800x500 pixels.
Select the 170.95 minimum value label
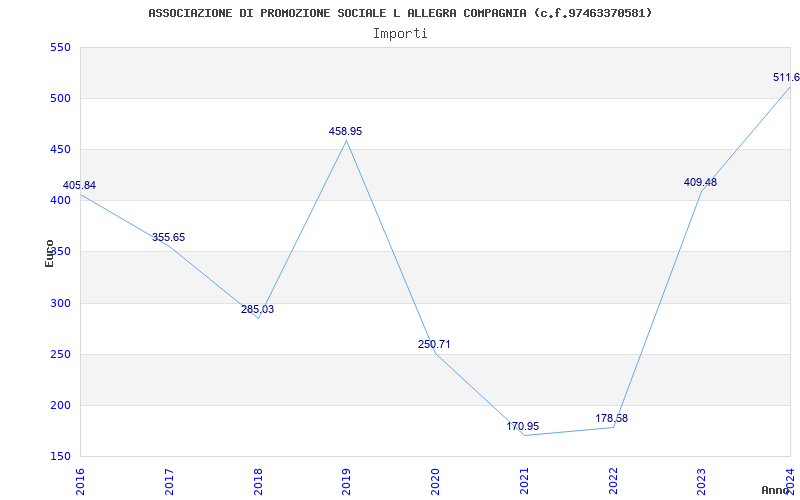click(x=522, y=426)
